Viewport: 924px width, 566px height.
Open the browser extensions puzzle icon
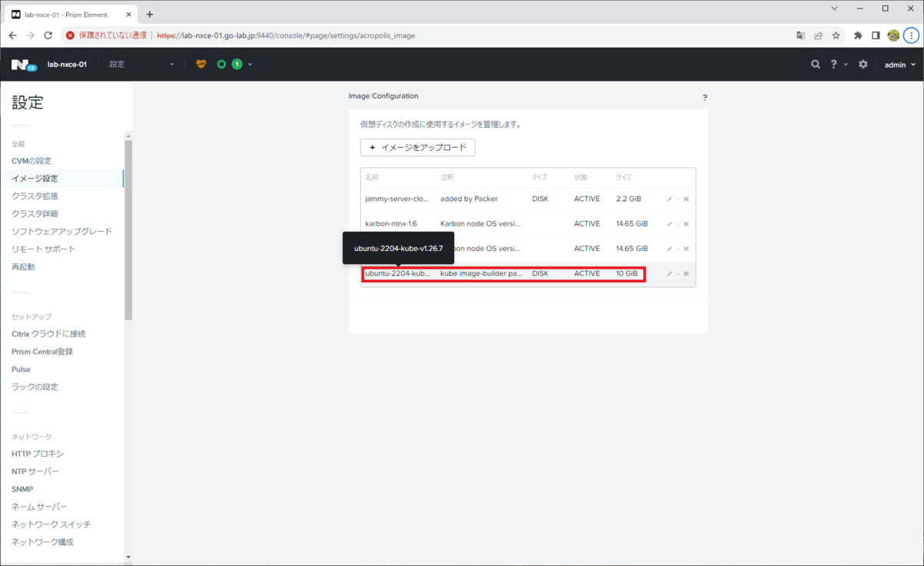click(x=858, y=35)
